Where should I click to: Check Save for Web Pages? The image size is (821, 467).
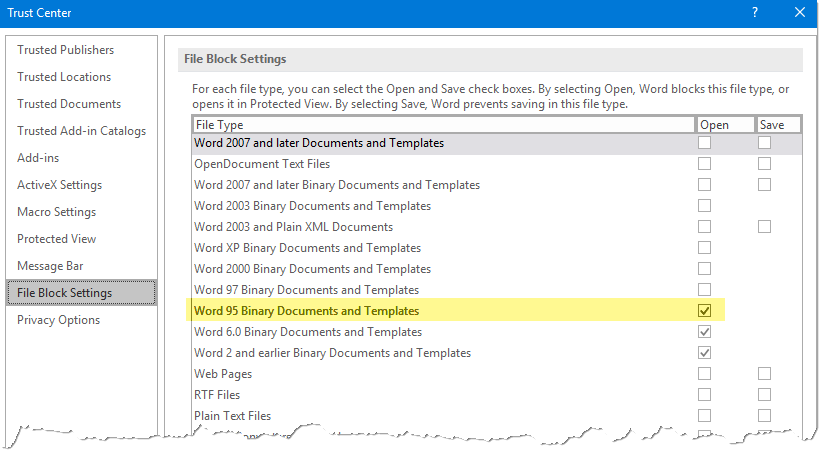[764, 373]
